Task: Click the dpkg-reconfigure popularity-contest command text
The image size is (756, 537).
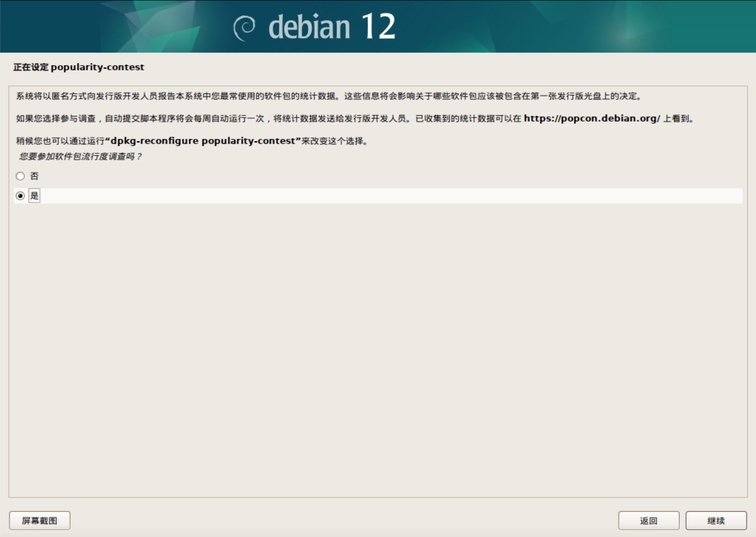Action: pyautogui.click(x=203, y=141)
